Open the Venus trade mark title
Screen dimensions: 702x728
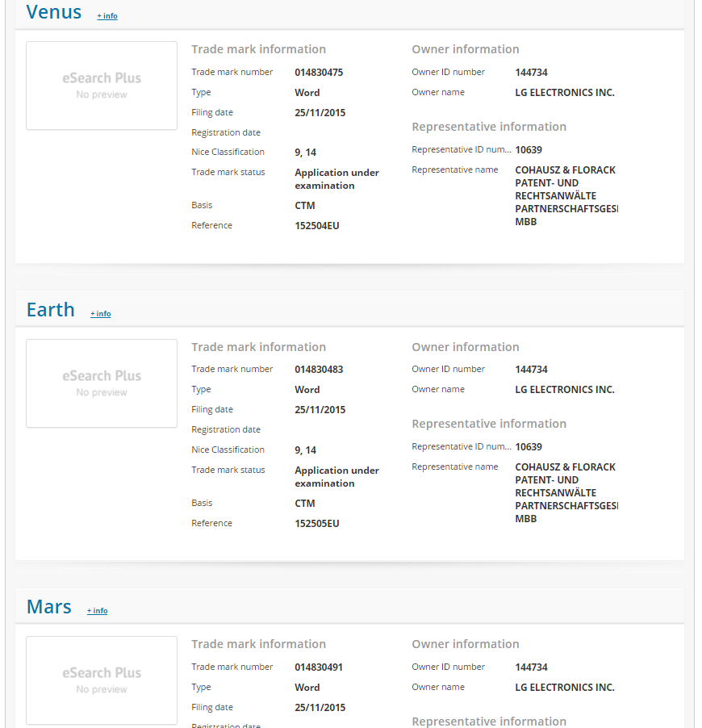[x=54, y=12]
